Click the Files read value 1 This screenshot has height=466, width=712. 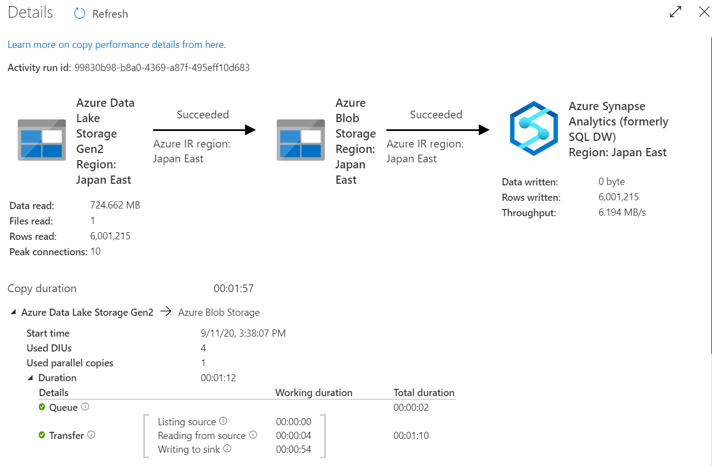click(93, 221)
